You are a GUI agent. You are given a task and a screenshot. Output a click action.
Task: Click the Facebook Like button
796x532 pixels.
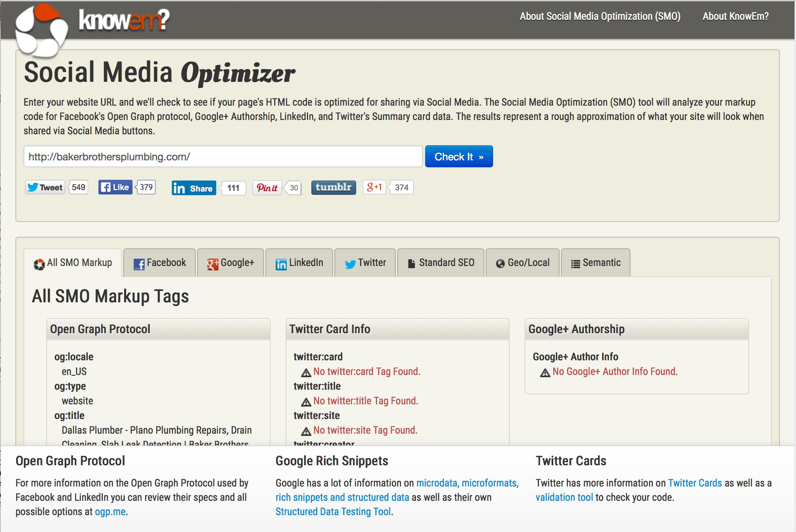115,187
